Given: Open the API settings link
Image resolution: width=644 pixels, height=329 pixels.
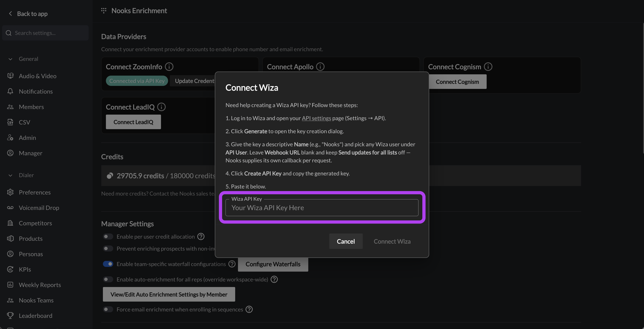Looking at the screenshot, I should coord(316,118).
